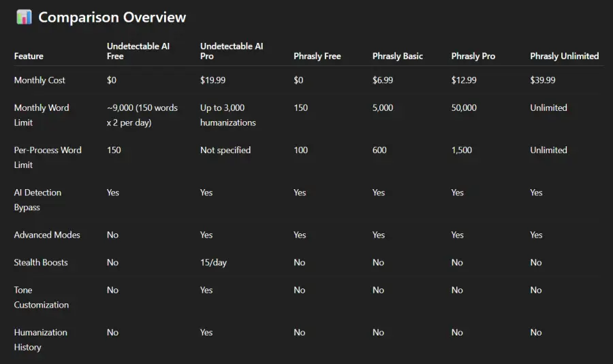Image resolution: width=613 pixels, height=364 pixels.
Task: Select the 15/day Stealth Boosts cell
Action: 213,263
